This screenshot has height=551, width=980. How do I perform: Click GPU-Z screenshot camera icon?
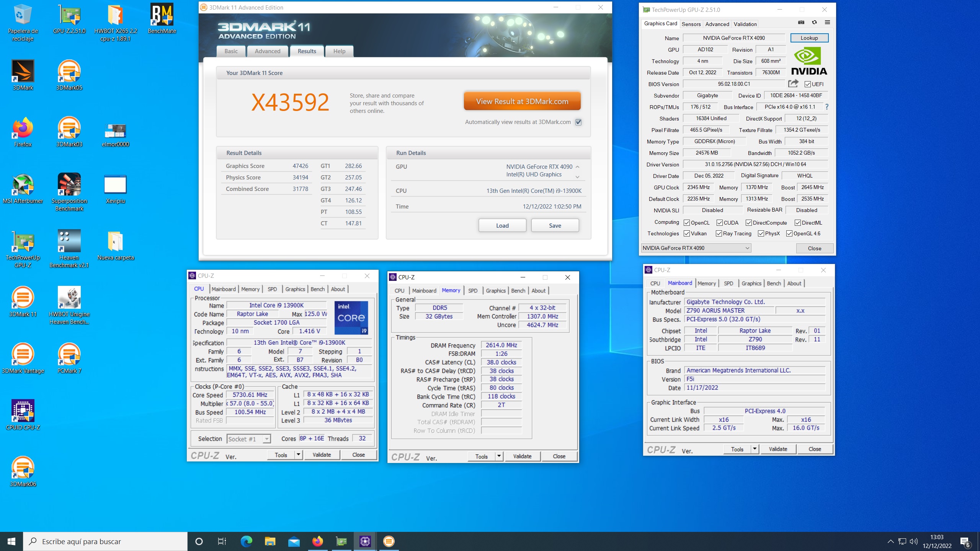801,23
